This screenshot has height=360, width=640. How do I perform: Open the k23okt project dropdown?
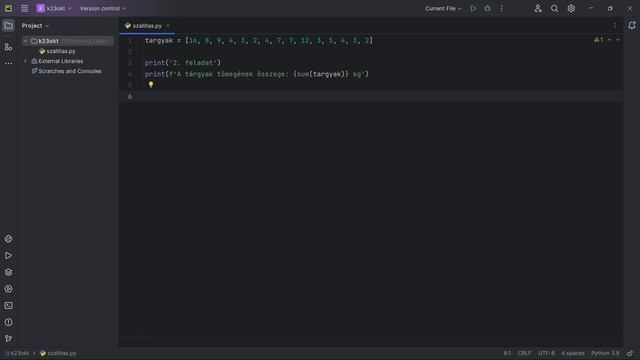[54, 8]
